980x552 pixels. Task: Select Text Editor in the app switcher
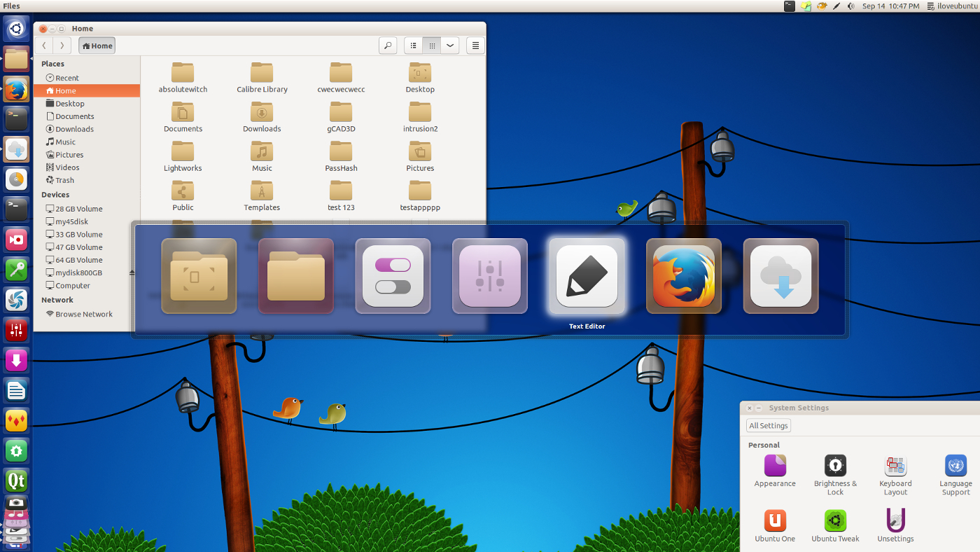click(x=587, y=276)
